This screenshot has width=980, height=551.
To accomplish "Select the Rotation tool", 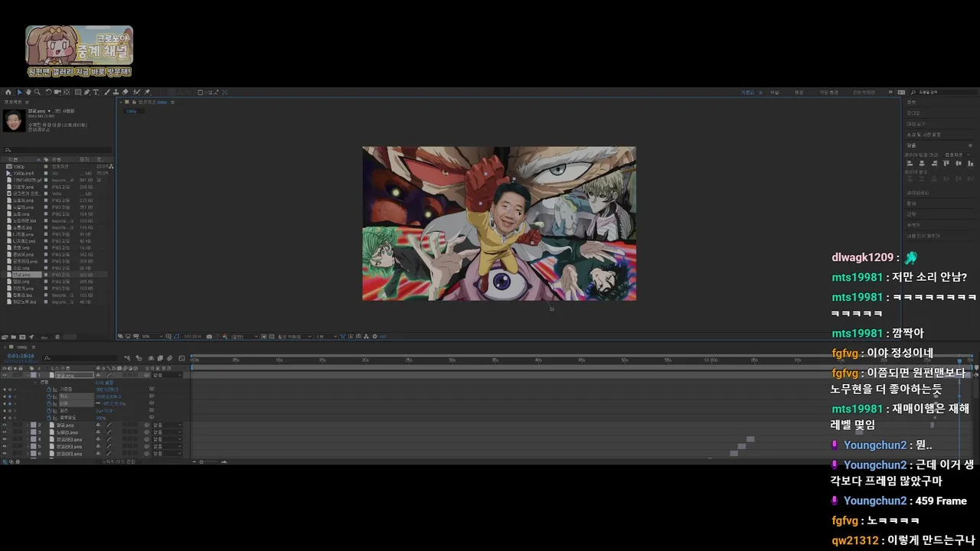I will 48,92.
